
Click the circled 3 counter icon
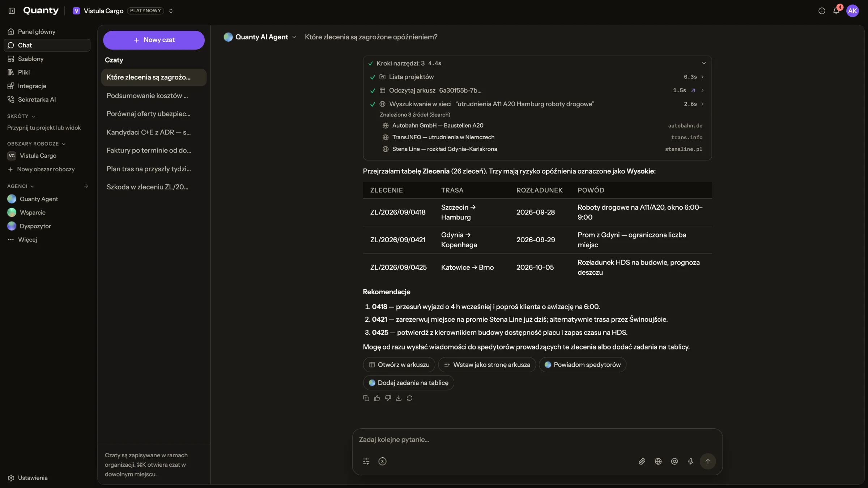382,461
